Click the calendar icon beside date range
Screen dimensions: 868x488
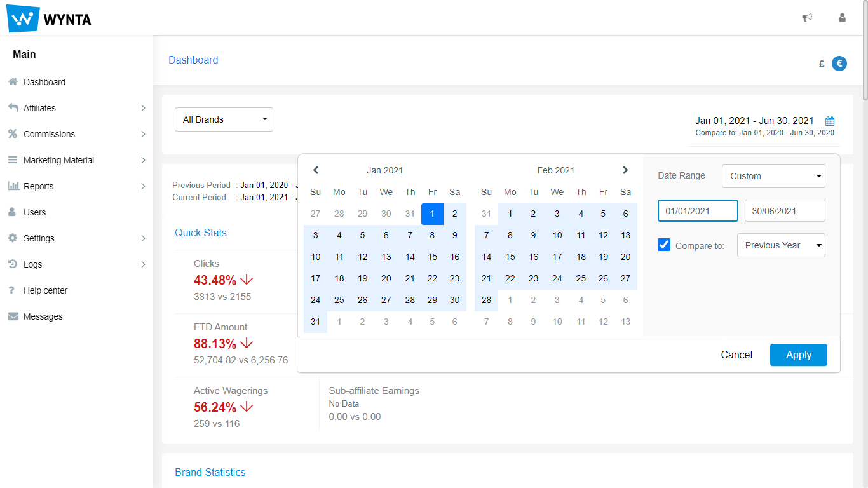(x=830, y=121)
